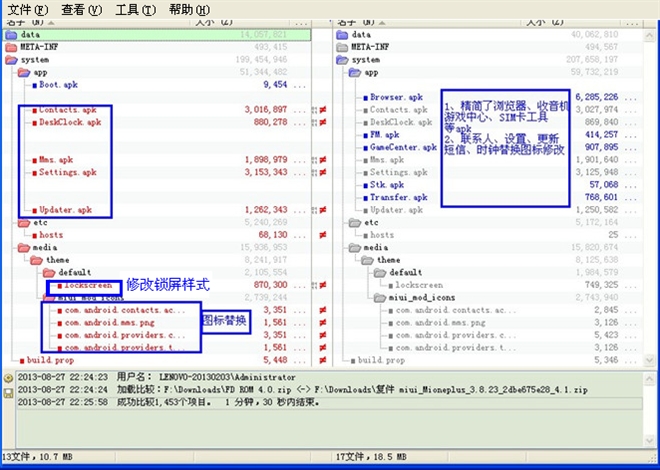This screenshot has height=470, width=660.
Task: Select DeskClock.apk in left pane
Action: (x=70, y=122)
